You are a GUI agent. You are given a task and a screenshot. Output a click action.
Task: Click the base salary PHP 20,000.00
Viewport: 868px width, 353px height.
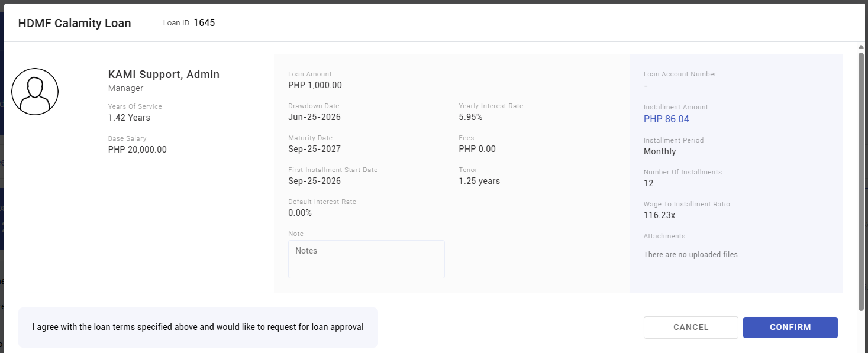click(137, 150)
